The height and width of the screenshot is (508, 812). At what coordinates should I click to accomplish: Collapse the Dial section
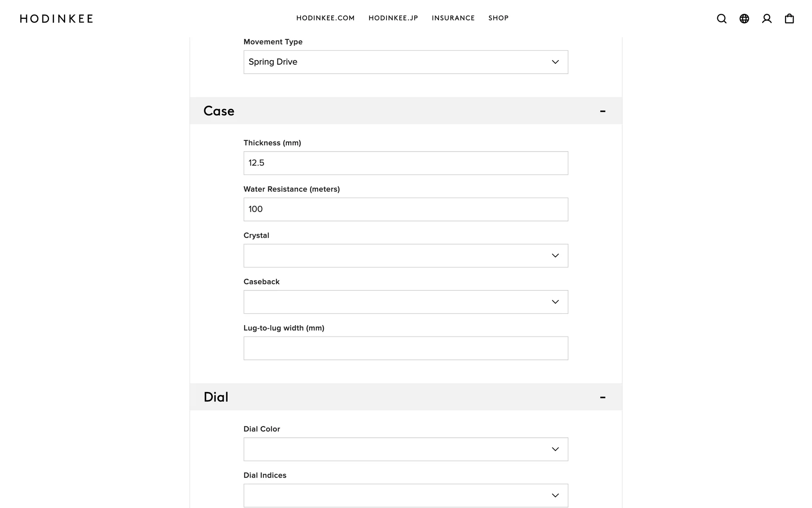[x=603, y=397]
